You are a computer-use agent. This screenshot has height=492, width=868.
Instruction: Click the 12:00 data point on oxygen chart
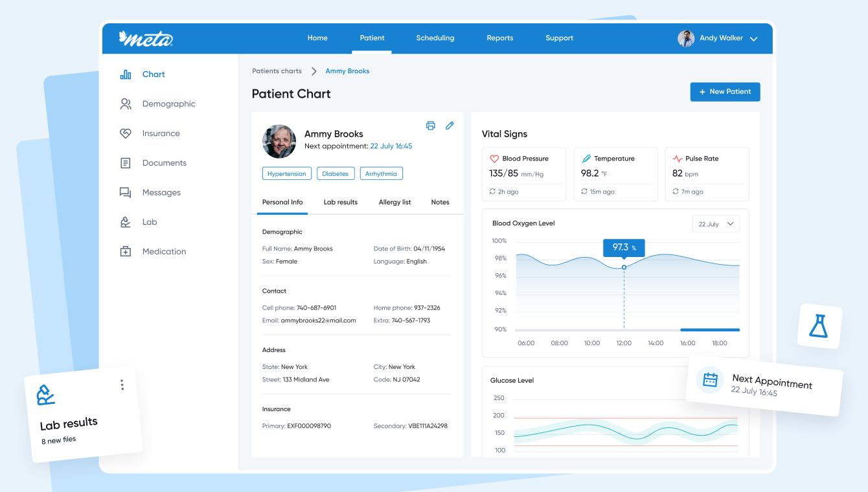click(624, 267)
